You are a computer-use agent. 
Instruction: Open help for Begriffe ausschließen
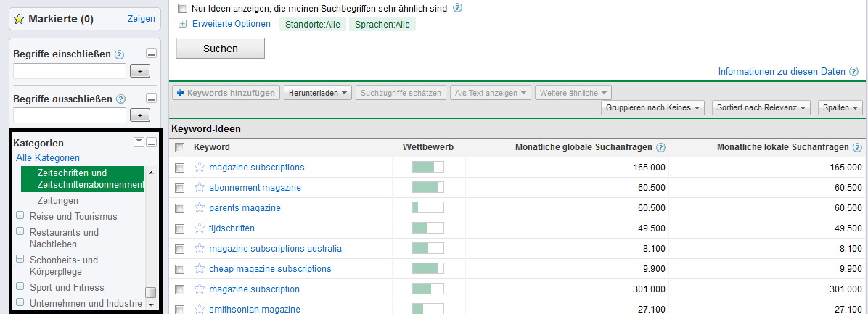(120, 99)
